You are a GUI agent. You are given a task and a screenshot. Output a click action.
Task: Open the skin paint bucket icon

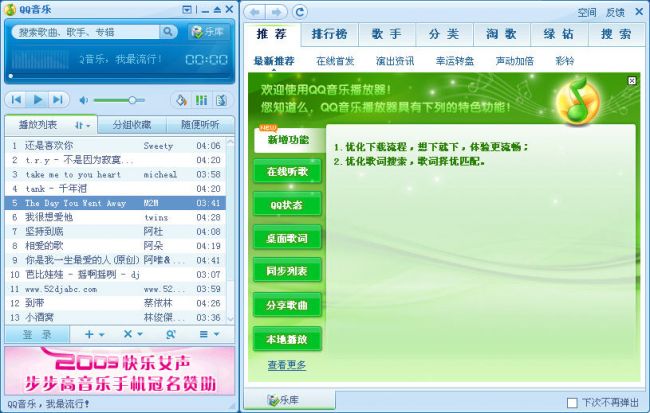pyautogui.click(x=182, y=100)
